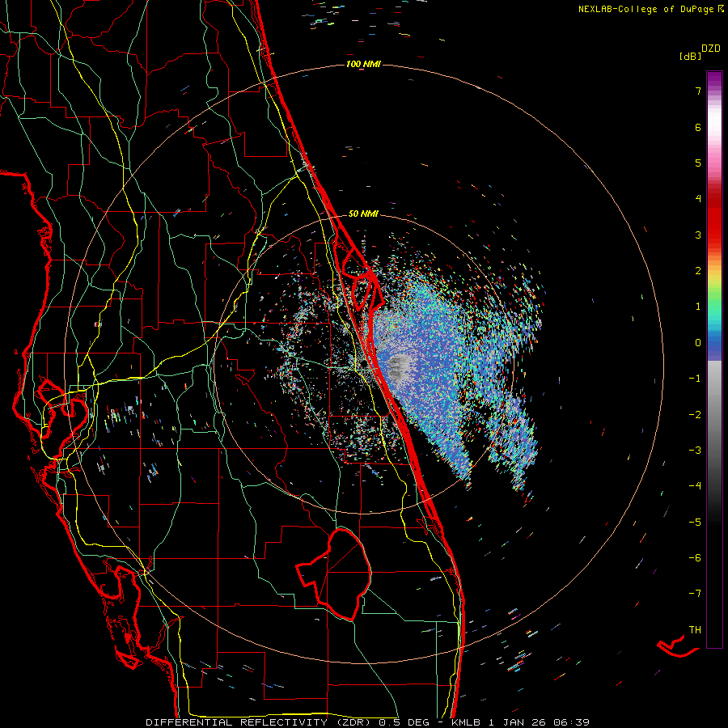Click the KMLB station identifier in caption
Viewport: 728px width, 728px height.
[x=466, y=722]
